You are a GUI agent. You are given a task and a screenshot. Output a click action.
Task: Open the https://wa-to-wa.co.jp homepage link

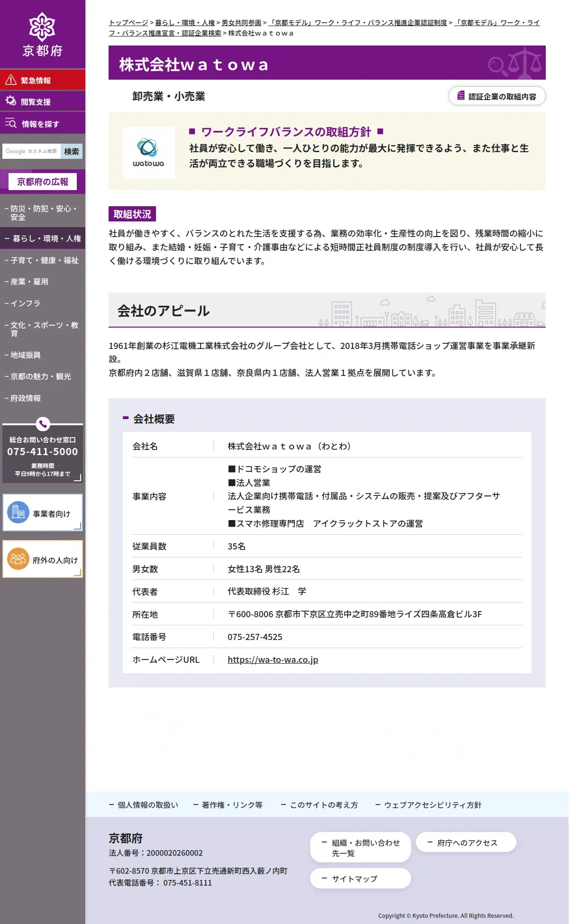click(273, 659)
